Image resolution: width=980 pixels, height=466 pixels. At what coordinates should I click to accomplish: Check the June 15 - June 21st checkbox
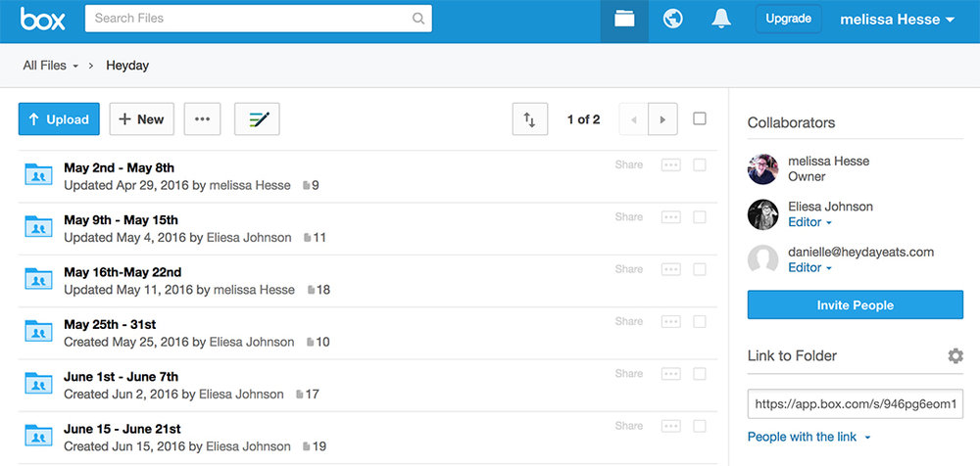point(700,426)
